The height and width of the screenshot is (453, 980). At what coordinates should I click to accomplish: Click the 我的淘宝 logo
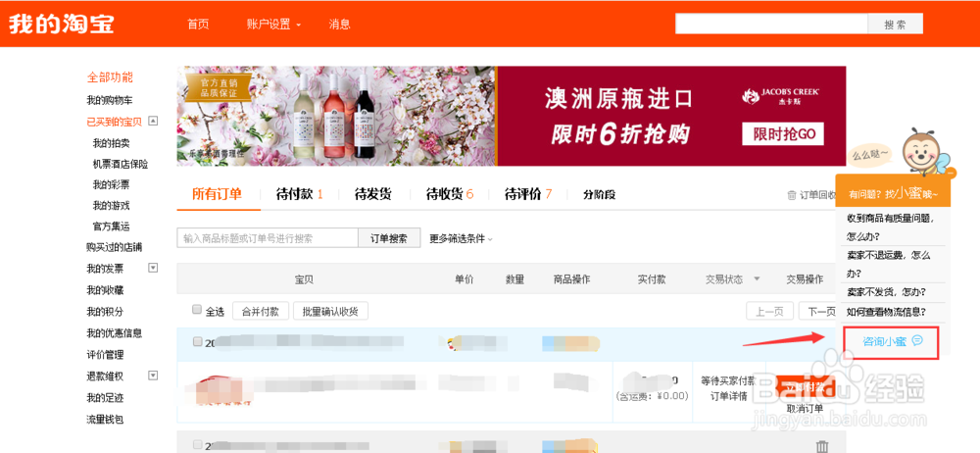coord(61,25)
